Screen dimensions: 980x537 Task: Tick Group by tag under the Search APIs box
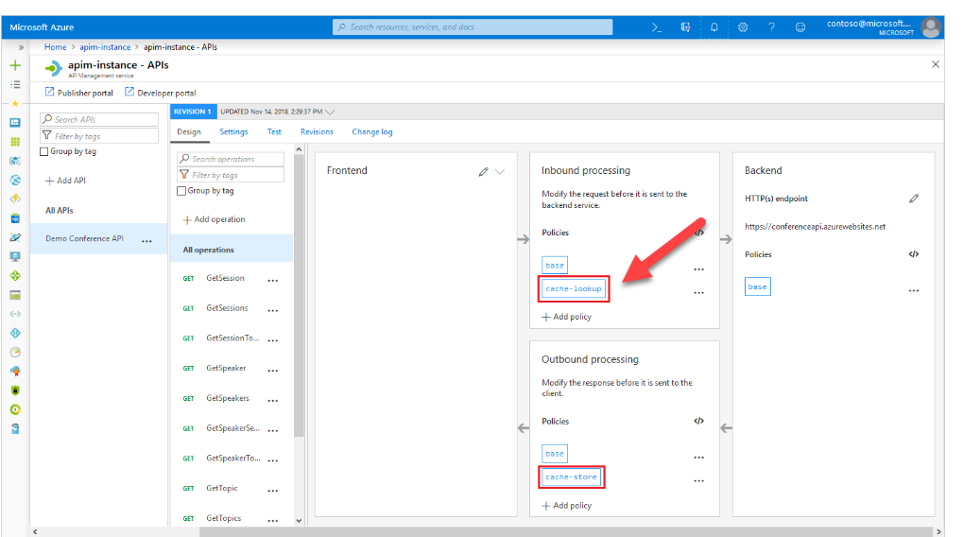43,151
